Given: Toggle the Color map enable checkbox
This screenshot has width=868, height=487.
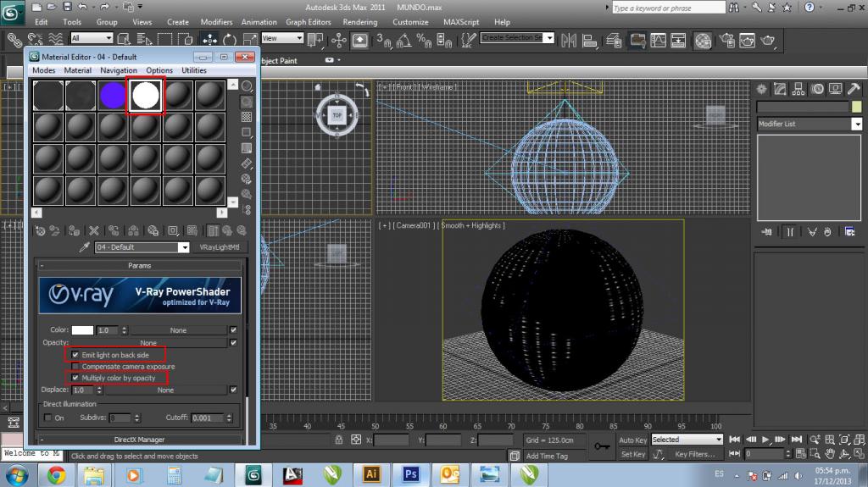Looking at the screenshot, I should click(x=233, y=329).
